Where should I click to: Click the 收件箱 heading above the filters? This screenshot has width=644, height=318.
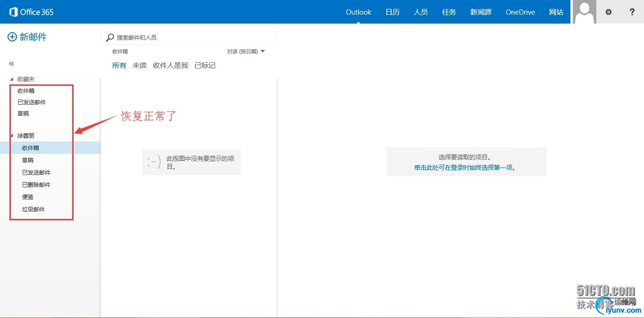click(120, 51)
